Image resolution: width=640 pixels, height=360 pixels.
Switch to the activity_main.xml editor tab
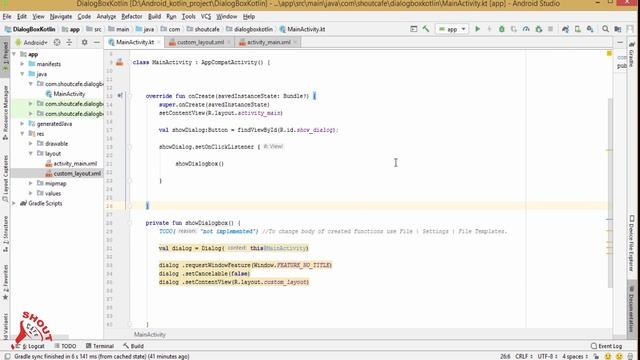(268, 42)
